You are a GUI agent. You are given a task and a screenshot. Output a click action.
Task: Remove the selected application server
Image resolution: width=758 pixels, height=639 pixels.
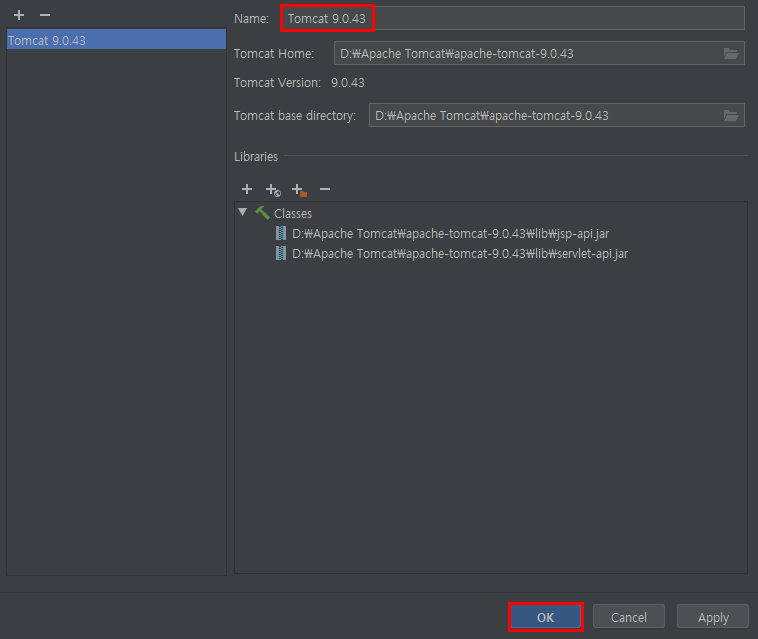pos(45,15)
